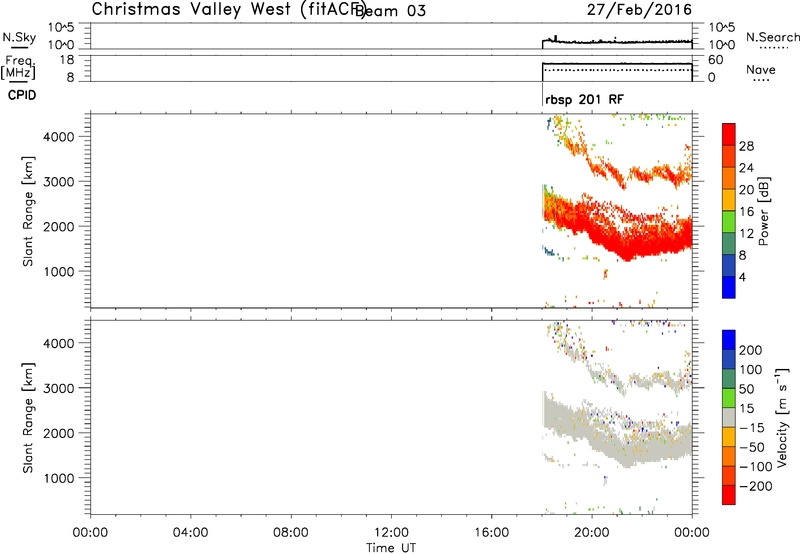This screenshot has width=800, height=554.
Task: Click the CPID row label
Action: (22, 95)
